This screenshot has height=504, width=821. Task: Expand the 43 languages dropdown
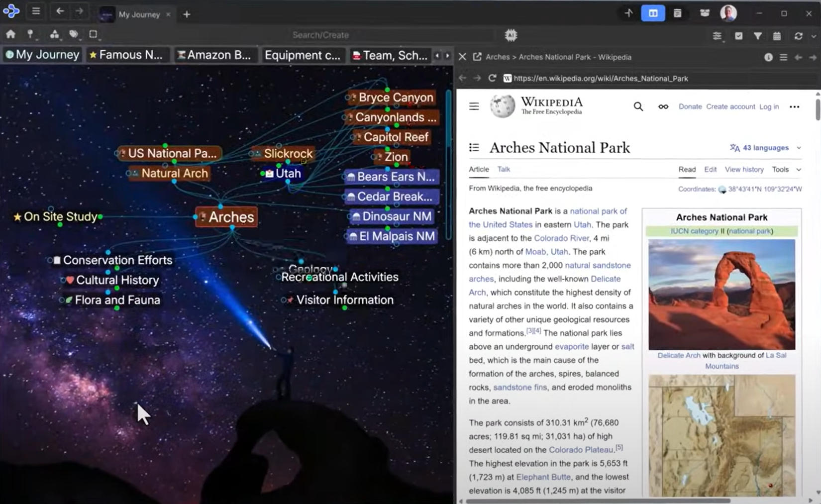tap(765, 148)
